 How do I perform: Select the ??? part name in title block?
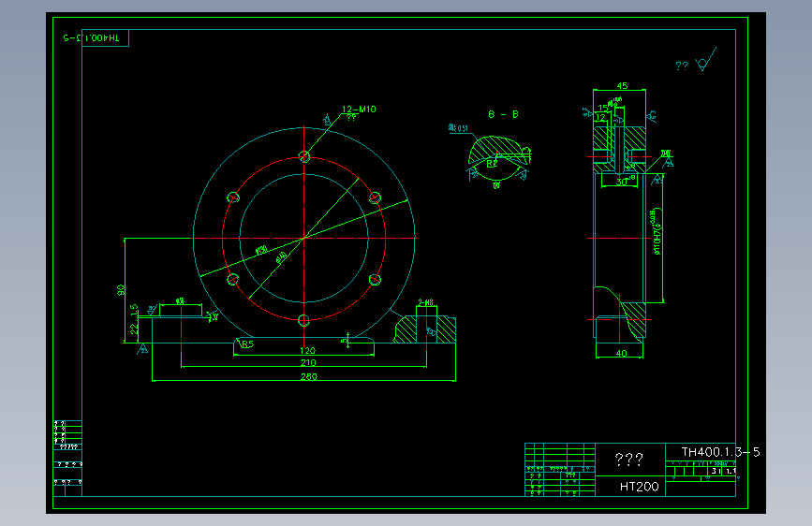click(628, 460)
